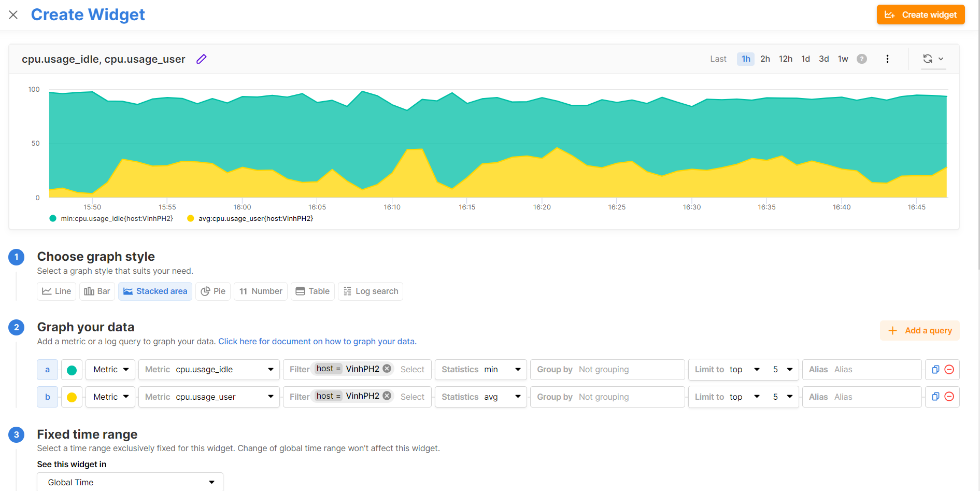Close the Create Widget dialog

coord(13,15)
